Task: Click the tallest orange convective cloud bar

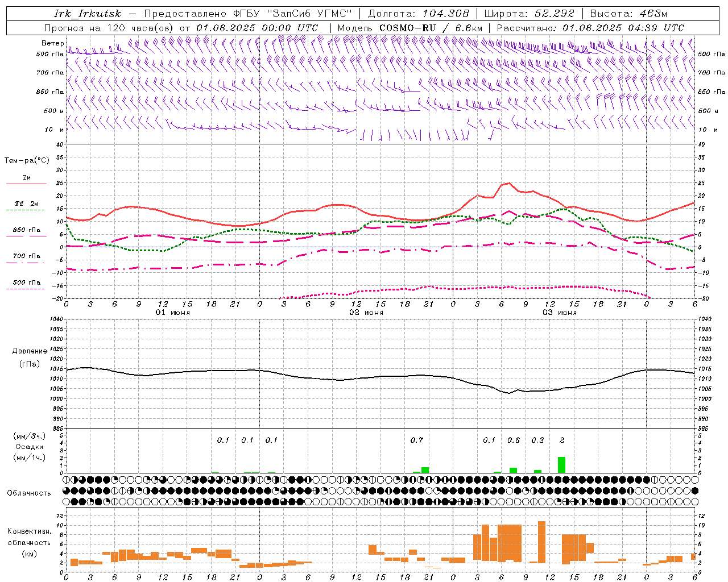Action: point(541,542)
